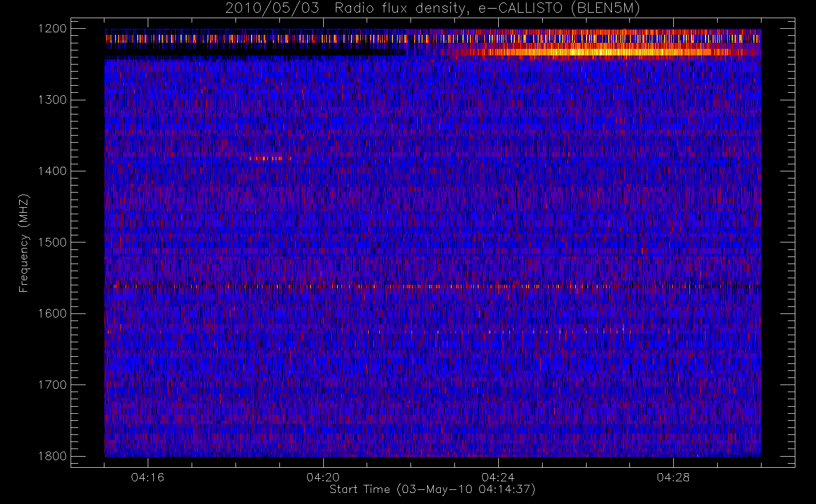Image resolution: width=816 pixels, height=504 pixels.
Task: Click the 1400 frequency tick label
Action: point(52,171)
